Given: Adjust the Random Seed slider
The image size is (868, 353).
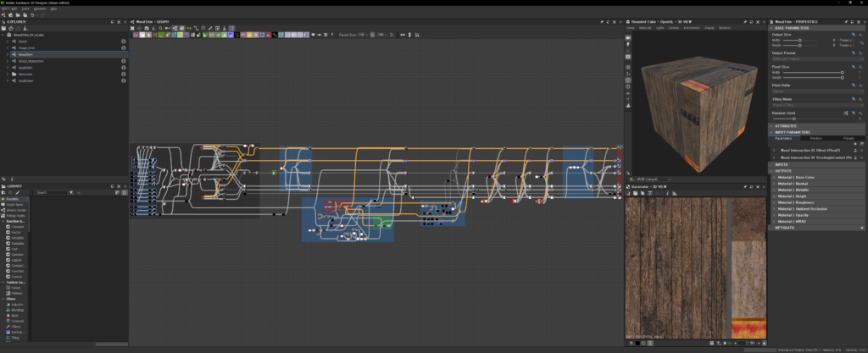Looking at the screenshot, I should coord(795,119).
